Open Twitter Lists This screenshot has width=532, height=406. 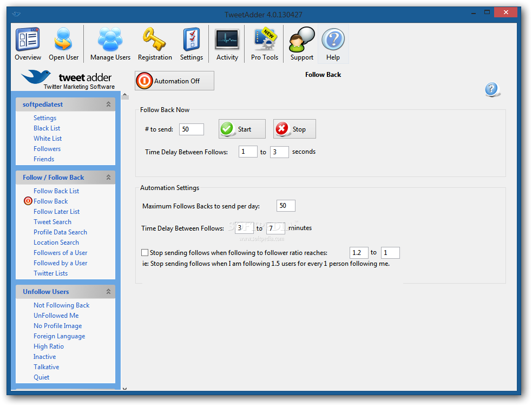pyautogui.click(x=50, y=273)
